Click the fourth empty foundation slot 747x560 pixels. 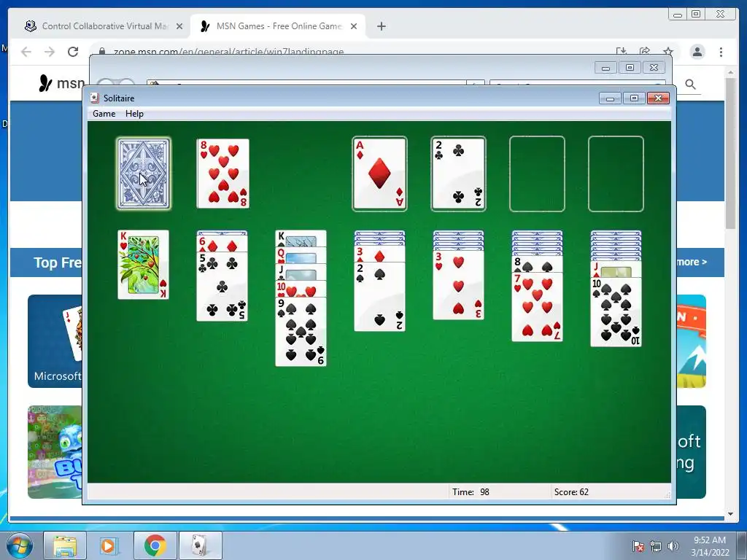point(616,174)
